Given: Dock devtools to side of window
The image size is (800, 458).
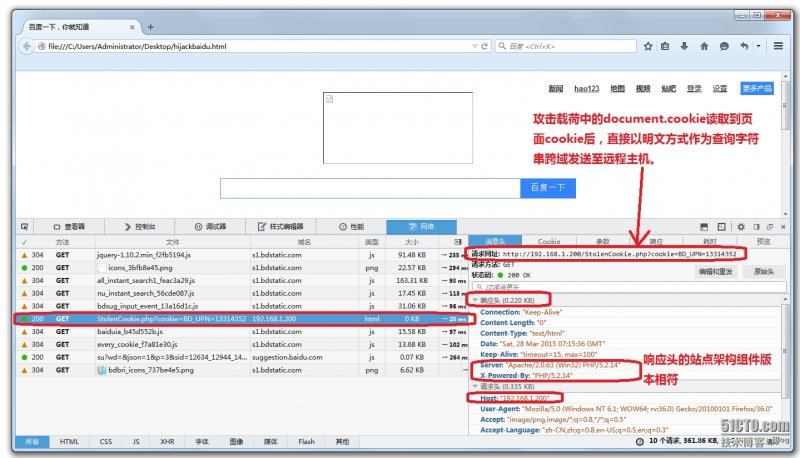Looking at the screenshot, I should [757, 226].
